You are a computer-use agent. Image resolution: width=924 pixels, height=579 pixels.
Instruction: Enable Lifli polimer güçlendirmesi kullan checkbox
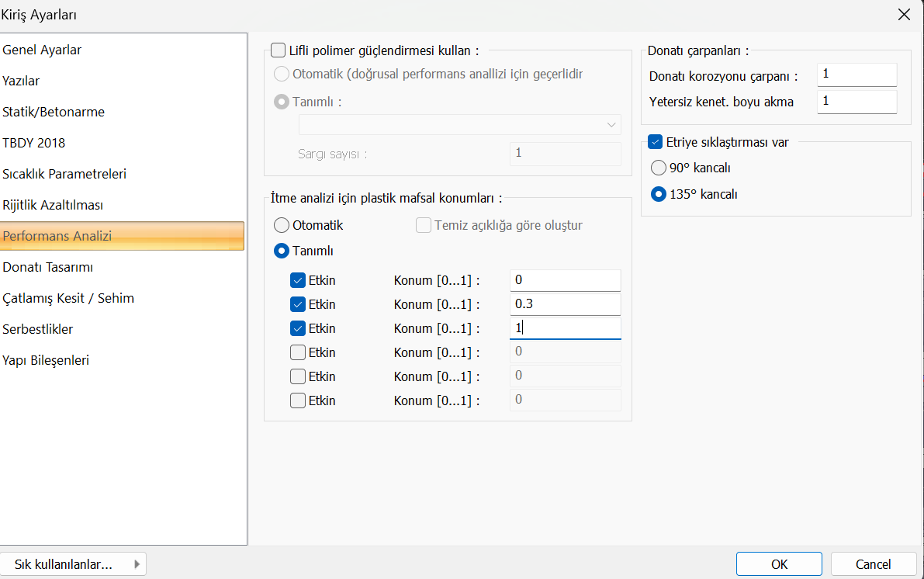279,50
